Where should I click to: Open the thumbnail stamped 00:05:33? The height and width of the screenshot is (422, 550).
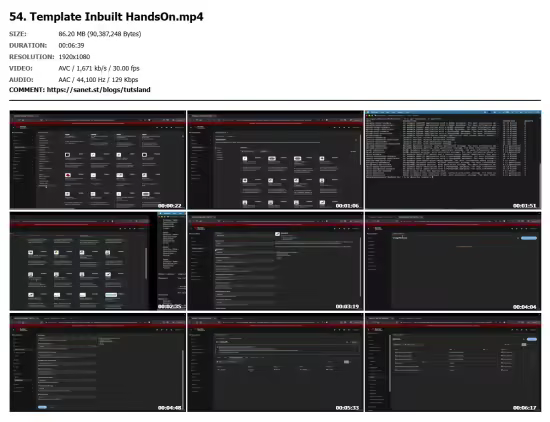(x=275, y=362)
